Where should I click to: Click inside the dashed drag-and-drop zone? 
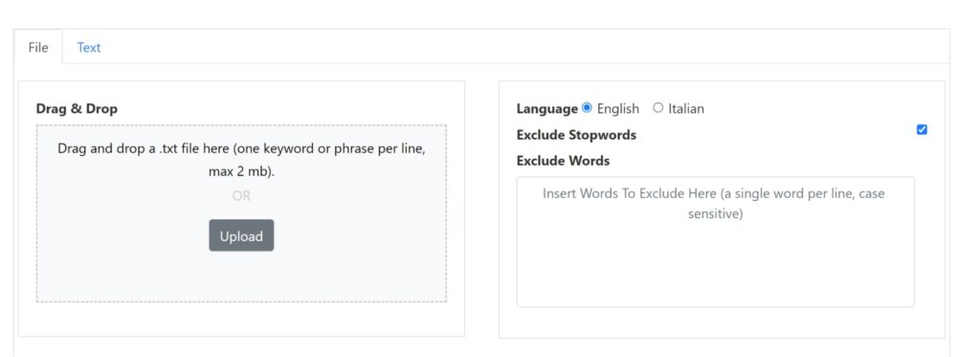click(241, 213)
